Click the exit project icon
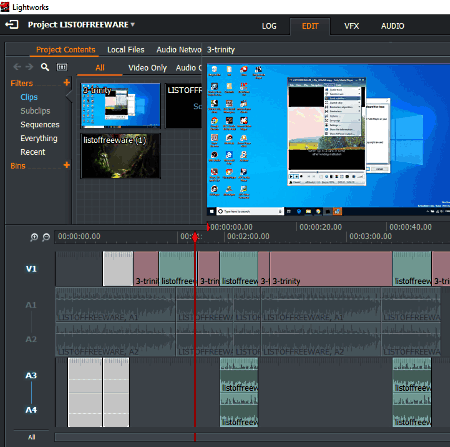 tap(12, 25)
